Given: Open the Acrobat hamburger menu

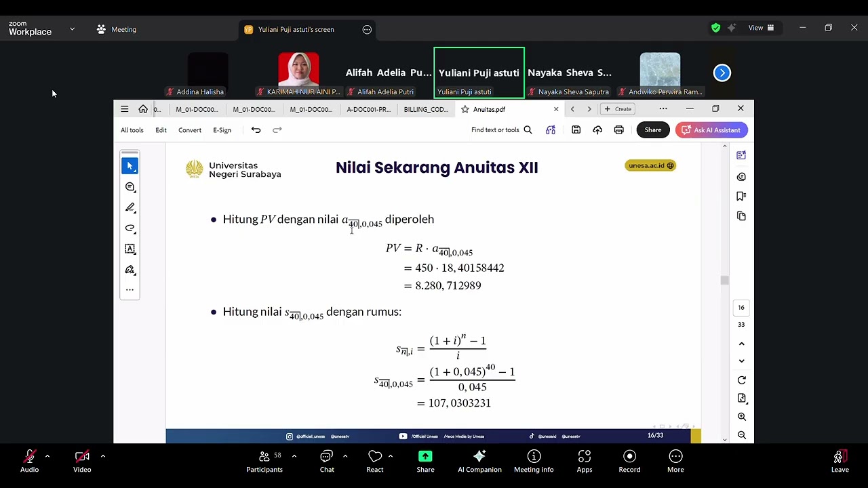Looking at the screenshot, I should coord(124,109).
